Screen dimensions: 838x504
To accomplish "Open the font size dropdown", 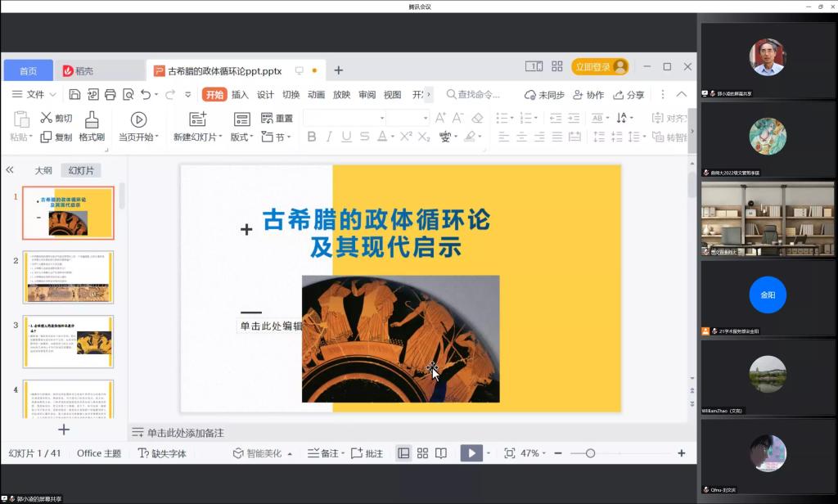I will pyautogui.click(x=424, y=117).
